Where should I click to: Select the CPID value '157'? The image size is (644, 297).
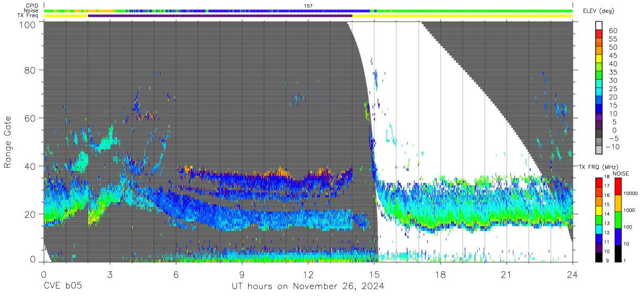pyautogui.click(x=308, y=5)
